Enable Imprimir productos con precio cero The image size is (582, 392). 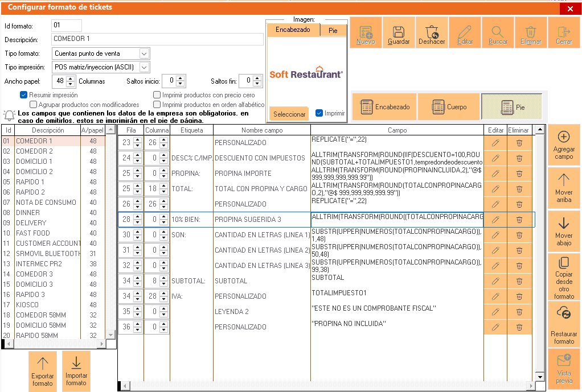point(157,95)
